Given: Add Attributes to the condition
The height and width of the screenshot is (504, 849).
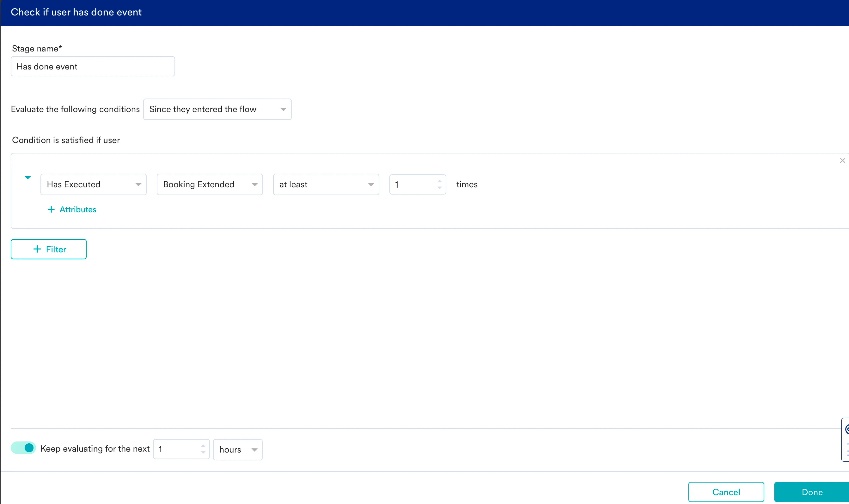Looking at the screenshot, I should coord(78,209).
